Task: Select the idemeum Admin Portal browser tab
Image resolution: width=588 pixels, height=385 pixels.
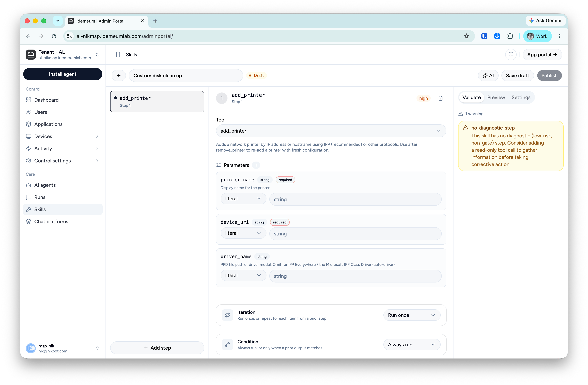Action: point(106,21)
